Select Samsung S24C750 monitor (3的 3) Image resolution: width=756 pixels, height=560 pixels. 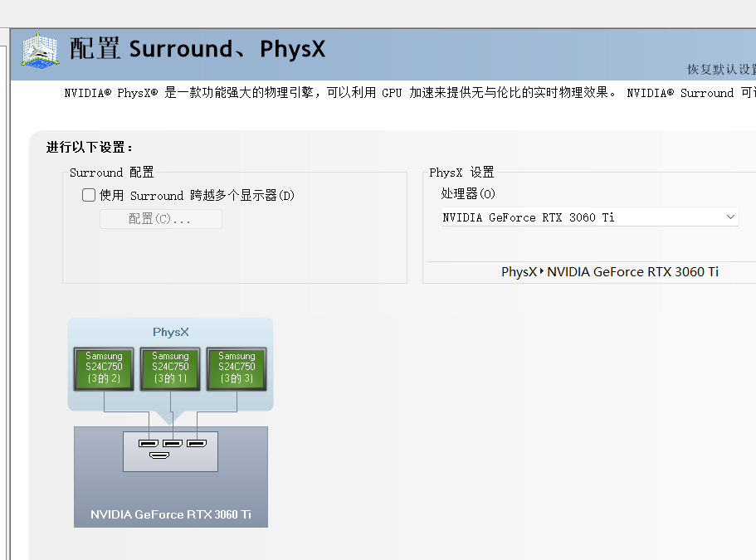pyautogui.click(x=237, y=368)
